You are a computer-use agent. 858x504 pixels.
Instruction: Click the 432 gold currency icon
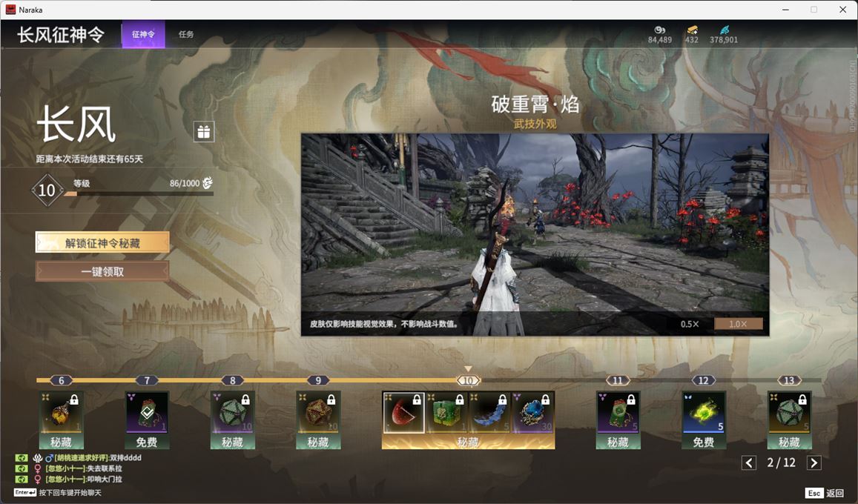[692, 30]
